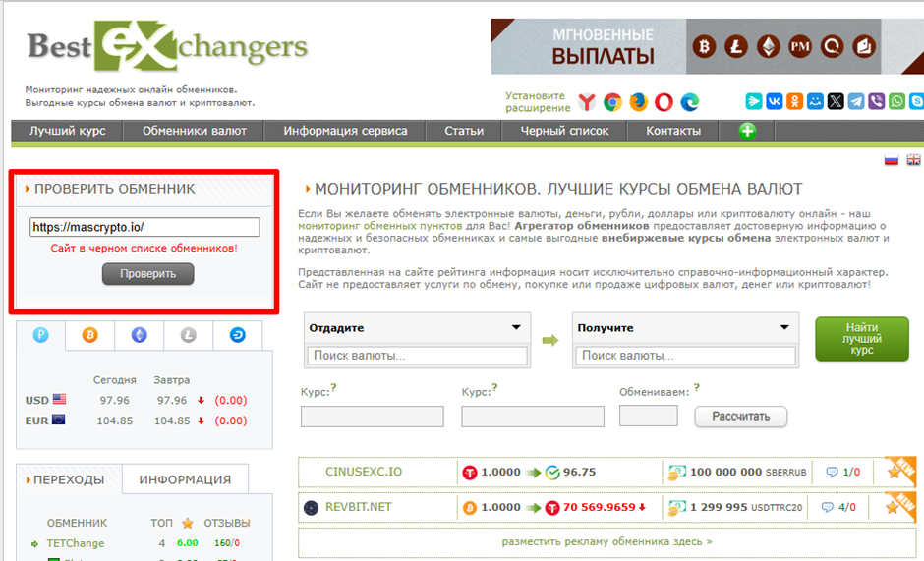Click 100 000 000 SBERRUB reserve value
The width and height of the screenshot is (924, 561).
pos(748,472)
